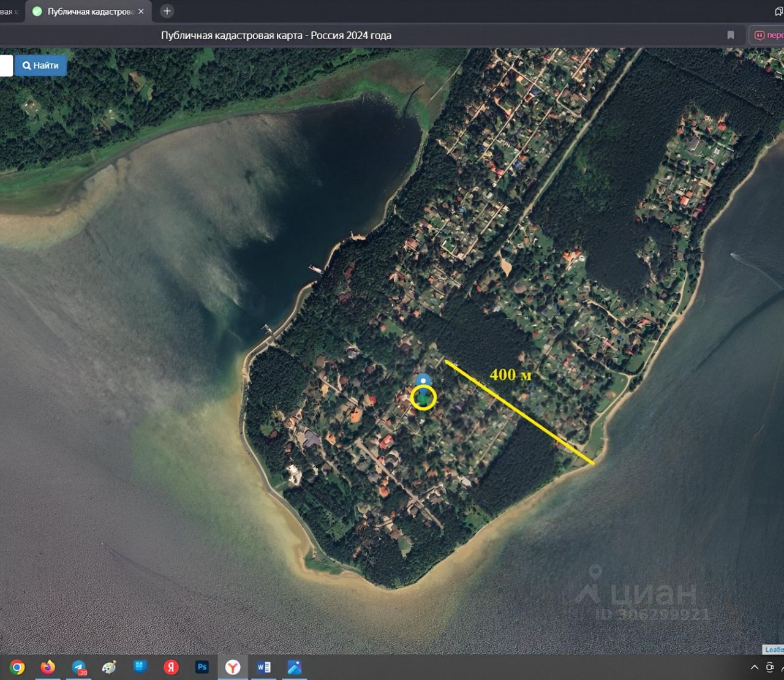Open Firefox from the taskbar
The width and height of the screenshot is (784, 680).
(48, 667)
